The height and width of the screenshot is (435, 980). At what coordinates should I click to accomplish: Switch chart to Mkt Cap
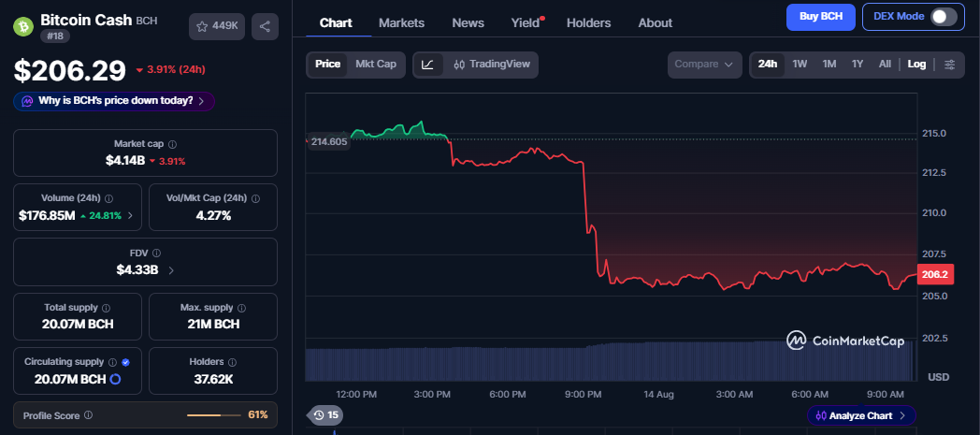click(x=376, y=65)
